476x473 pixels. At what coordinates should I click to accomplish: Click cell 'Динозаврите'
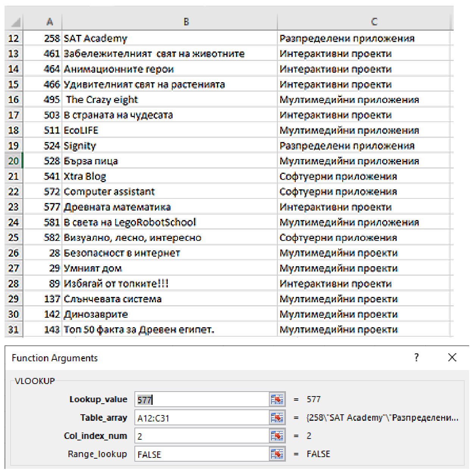[x=170, y=314]
